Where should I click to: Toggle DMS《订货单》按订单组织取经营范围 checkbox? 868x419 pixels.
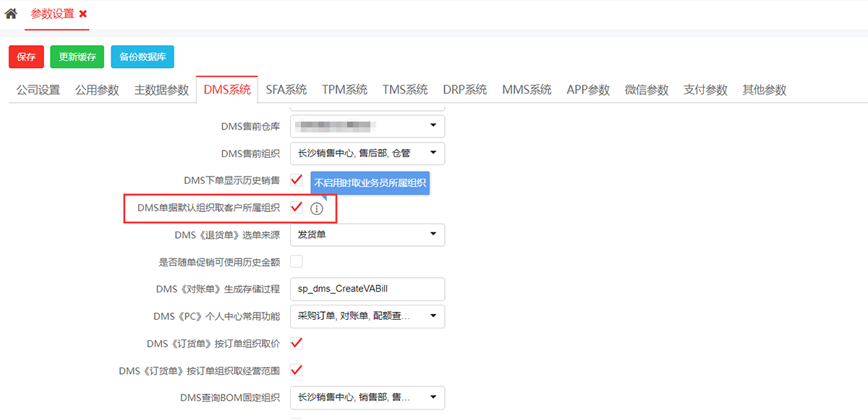pyautogui.click(x=296, y=371)
